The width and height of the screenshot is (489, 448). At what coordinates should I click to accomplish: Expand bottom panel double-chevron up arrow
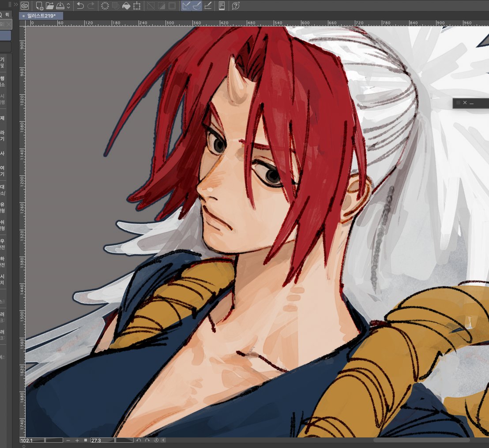click(24, 446)
